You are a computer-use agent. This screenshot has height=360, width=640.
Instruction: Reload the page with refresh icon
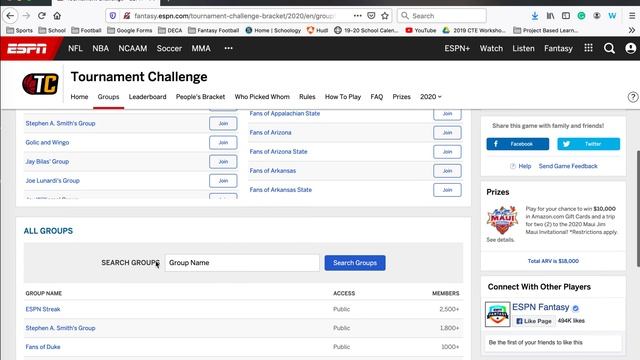click(x=42, y=16)
